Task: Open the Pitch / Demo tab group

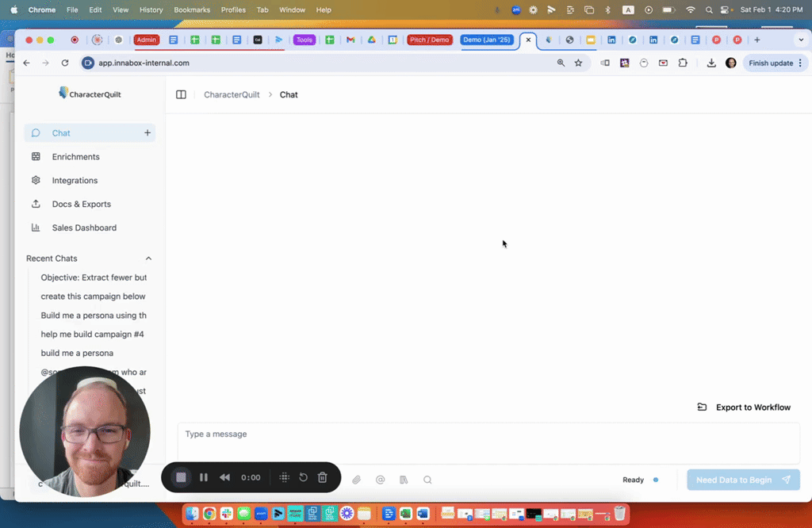Action: (x=429, y=40)
